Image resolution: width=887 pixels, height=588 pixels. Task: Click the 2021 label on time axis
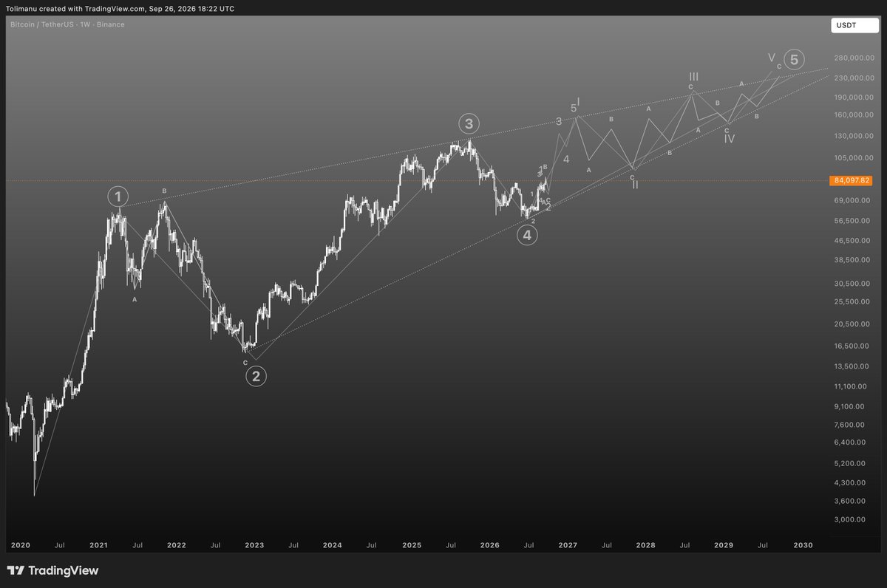coord(98,545)
